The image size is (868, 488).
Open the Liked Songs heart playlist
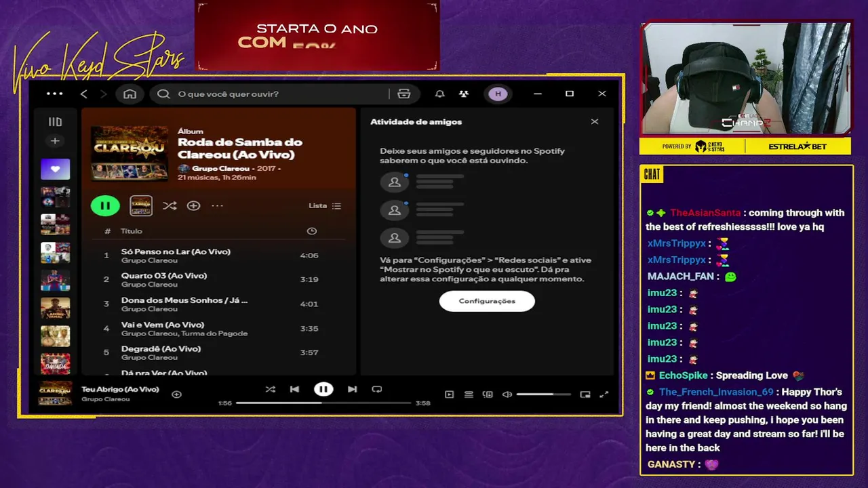click(x=55, y=169)
